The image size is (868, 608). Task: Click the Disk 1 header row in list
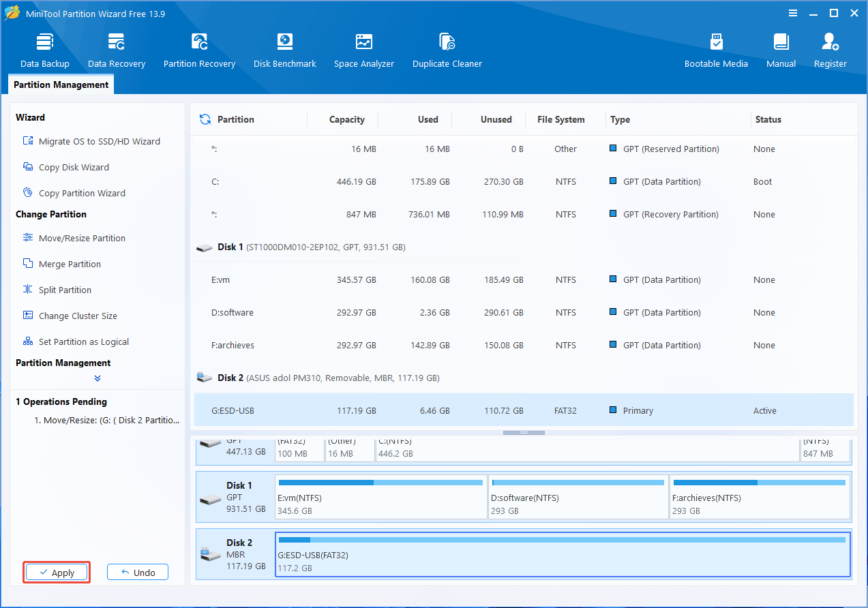tap(524, 247)
